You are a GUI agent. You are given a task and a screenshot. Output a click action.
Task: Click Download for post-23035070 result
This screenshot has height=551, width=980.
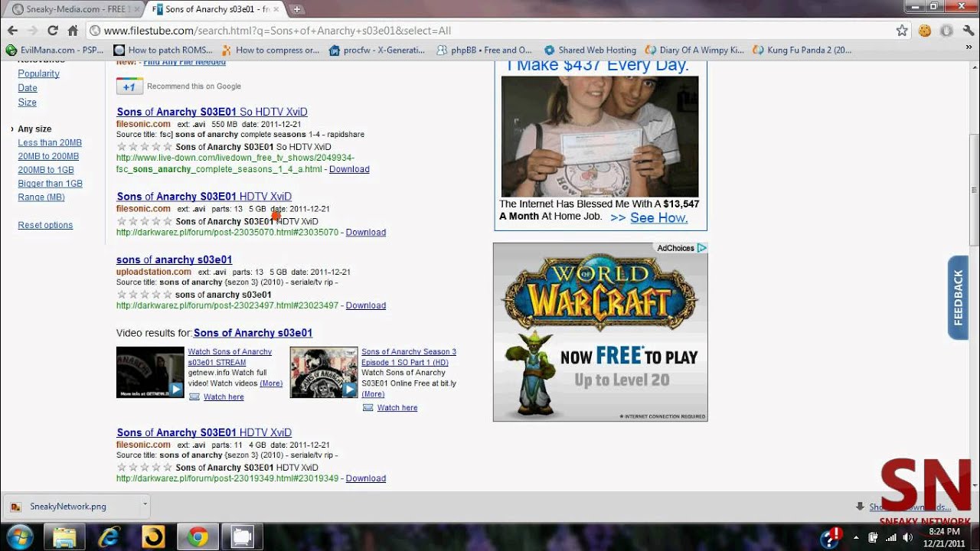tap(366, 232)
